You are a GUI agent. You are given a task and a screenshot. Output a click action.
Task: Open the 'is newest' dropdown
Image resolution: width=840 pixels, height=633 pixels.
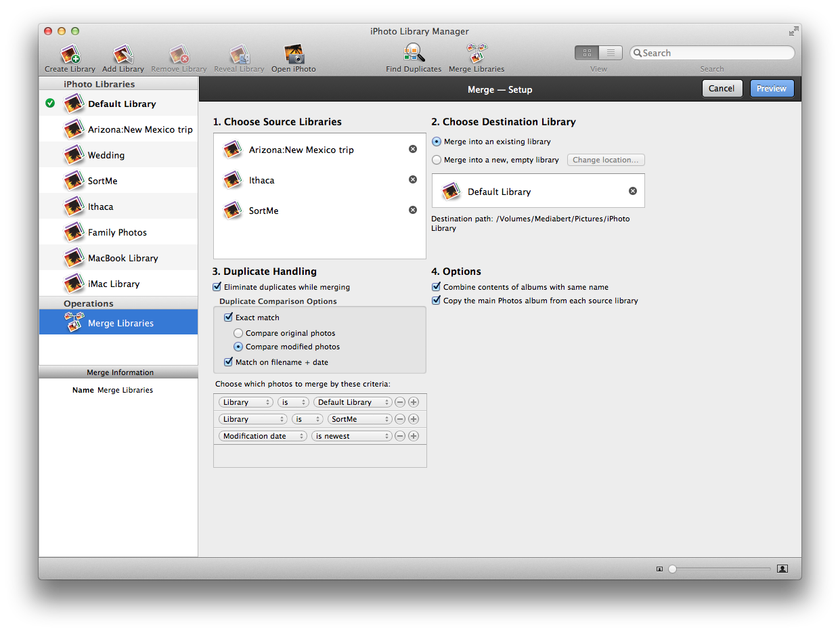352,436
